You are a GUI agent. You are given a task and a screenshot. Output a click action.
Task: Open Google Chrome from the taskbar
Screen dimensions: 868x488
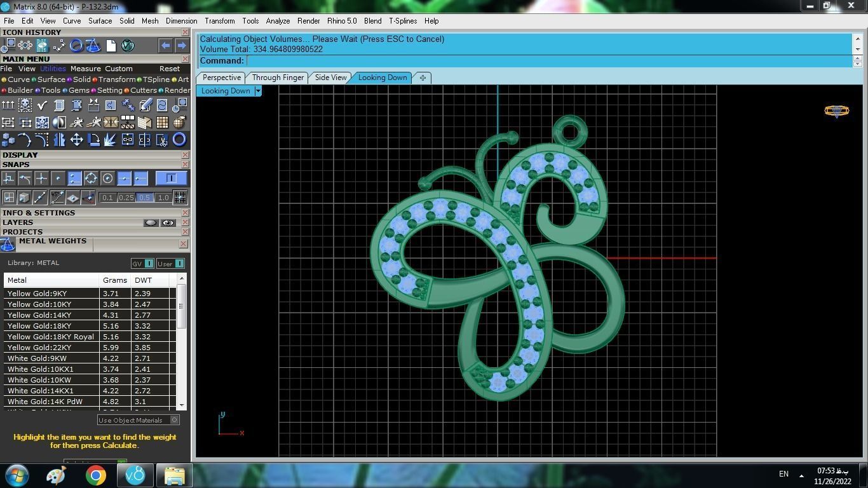pyautogui.click(x=96, y=475)
